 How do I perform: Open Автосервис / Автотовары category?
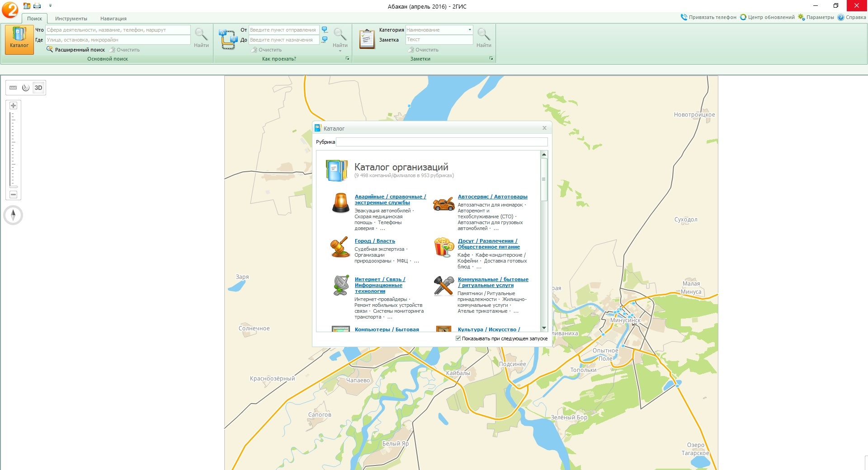click(492, 197)
